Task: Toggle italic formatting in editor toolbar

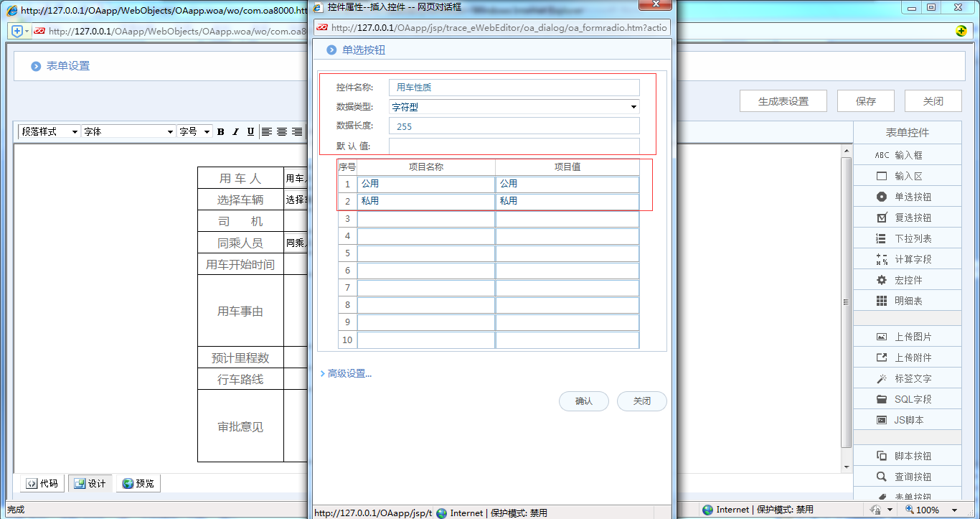Action: click(x=235, y=131)
